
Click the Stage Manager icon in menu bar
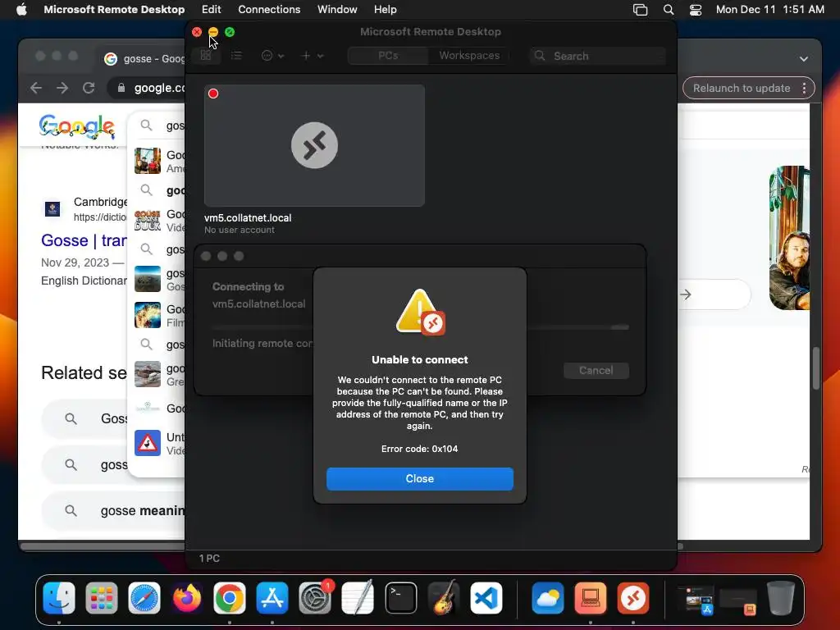pyautogui.click(x=640, y=10)
